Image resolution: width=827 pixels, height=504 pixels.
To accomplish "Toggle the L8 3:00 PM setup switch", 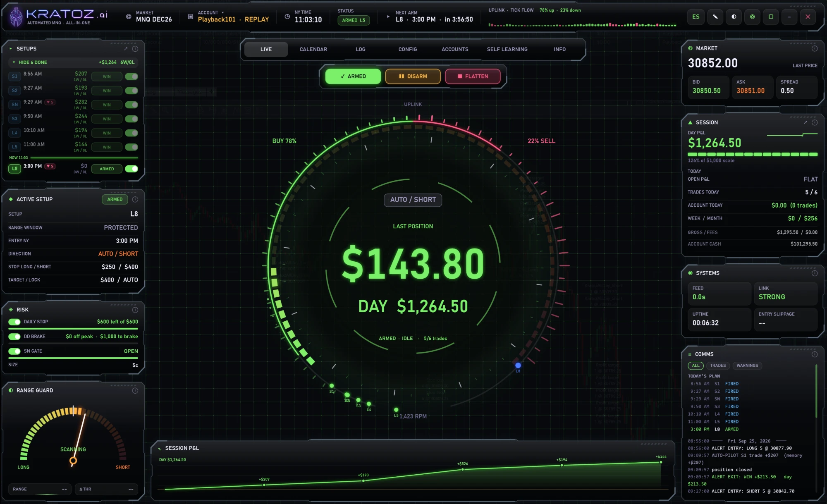I will (131, 169).
